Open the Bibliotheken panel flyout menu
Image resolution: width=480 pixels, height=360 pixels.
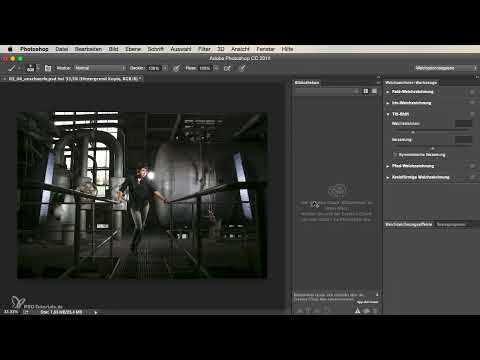pos(378,83)
